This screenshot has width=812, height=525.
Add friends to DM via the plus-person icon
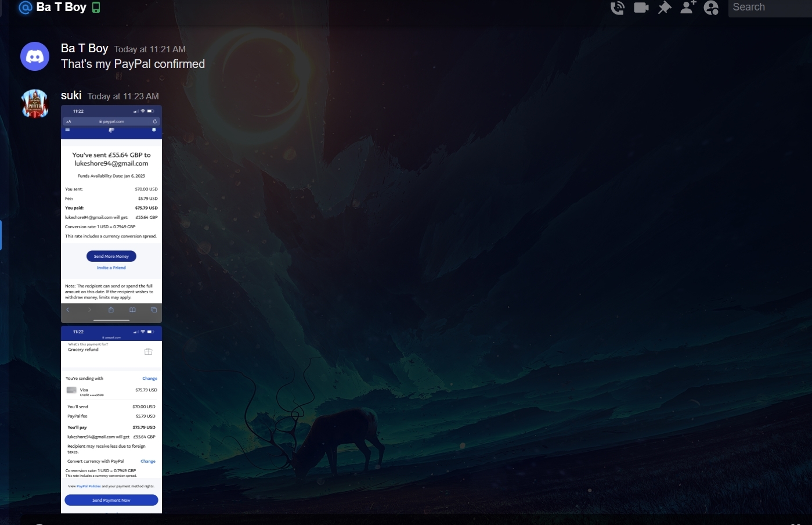(688, 7)
